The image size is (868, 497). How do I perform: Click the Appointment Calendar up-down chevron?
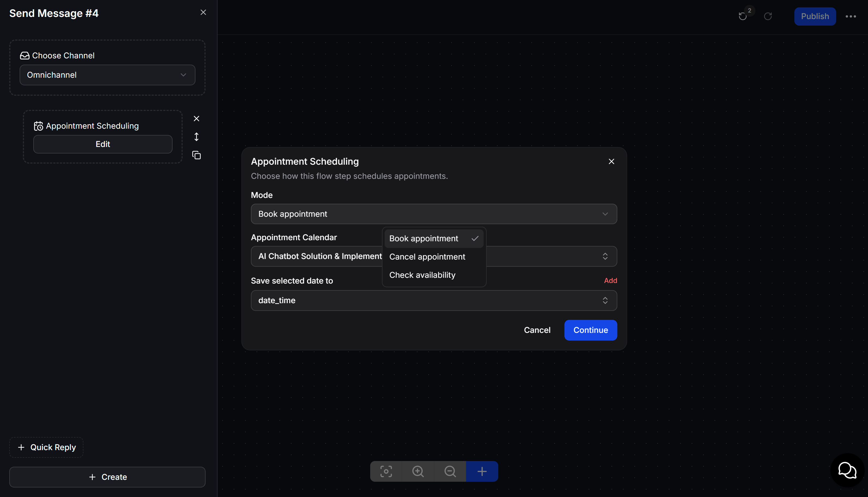(605, 256)
